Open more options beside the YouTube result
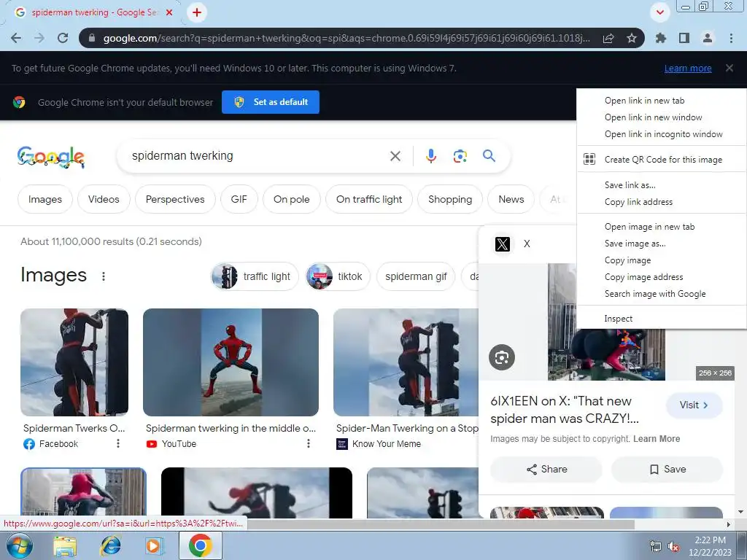747x560 pixels. [309, 444]
